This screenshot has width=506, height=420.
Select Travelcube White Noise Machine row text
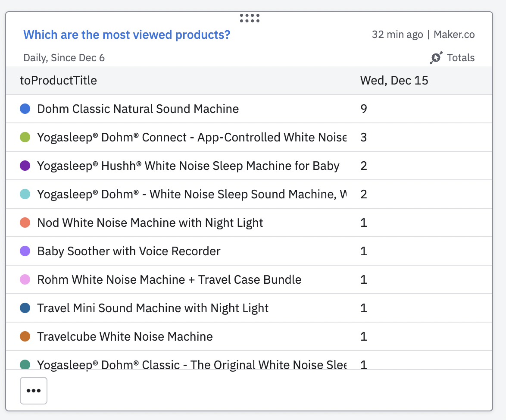pyautogui.click(x=125, y=336)
